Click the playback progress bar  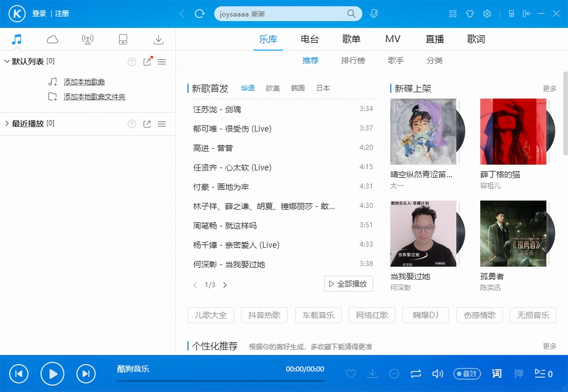click(x=221, y=380)
